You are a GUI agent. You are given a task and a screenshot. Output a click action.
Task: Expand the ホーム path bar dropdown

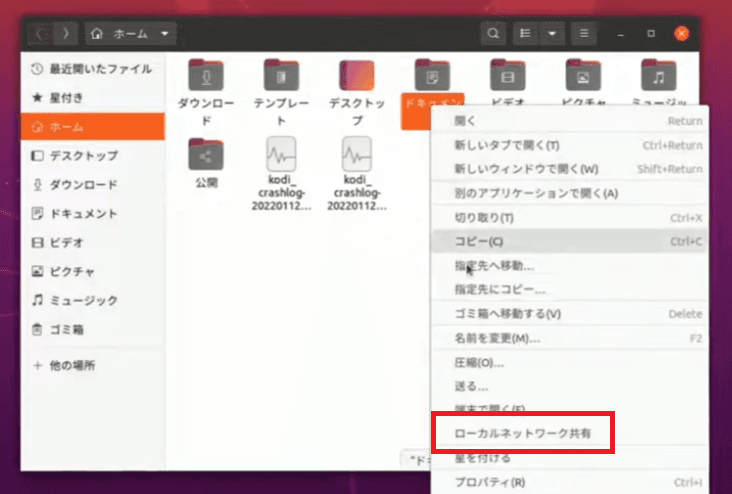coord(161,33)
